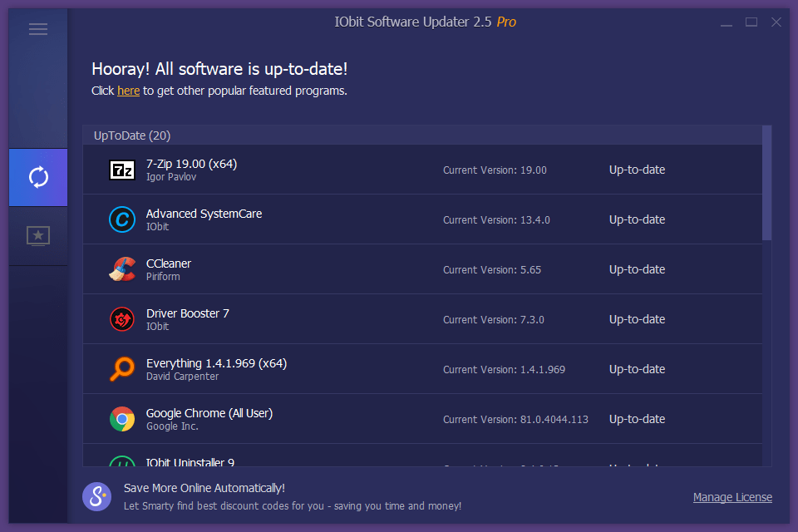Click the Pro label in the title bar
Screen dimensions: 798x532
(x=507, y=22)
